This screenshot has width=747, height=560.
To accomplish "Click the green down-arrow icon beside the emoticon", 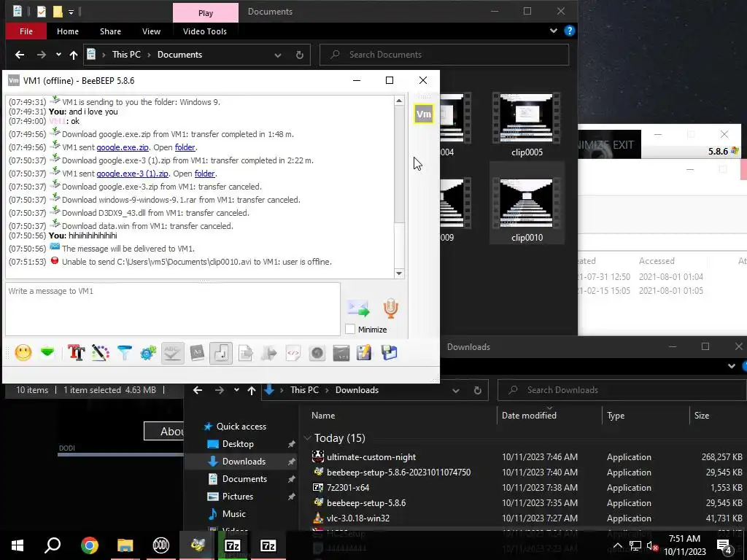I will (x=47, y=353).
